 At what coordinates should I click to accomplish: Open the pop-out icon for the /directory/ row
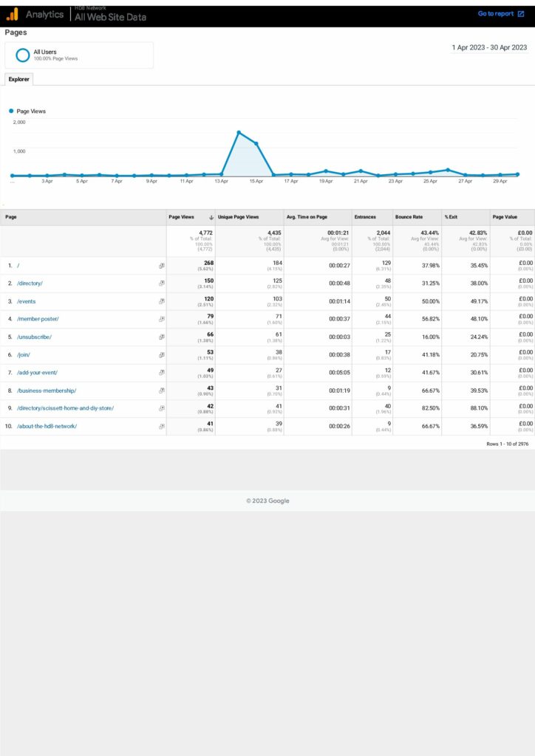162,283
